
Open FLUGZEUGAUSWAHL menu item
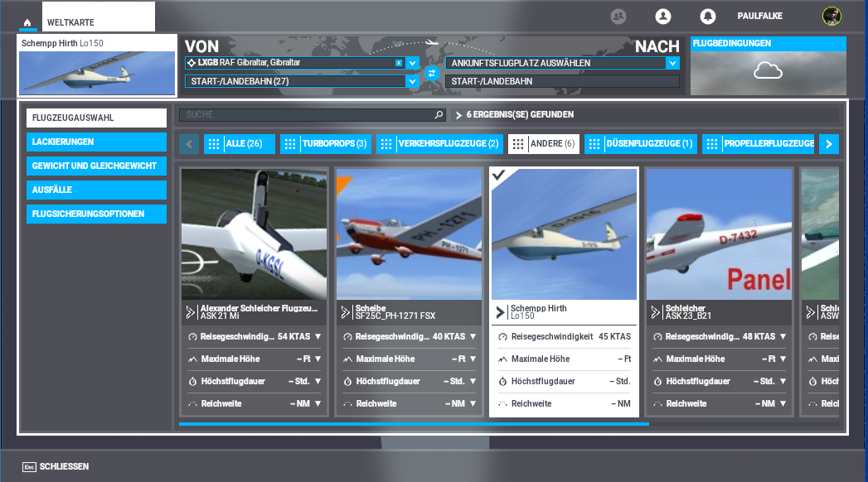[96, 118]
